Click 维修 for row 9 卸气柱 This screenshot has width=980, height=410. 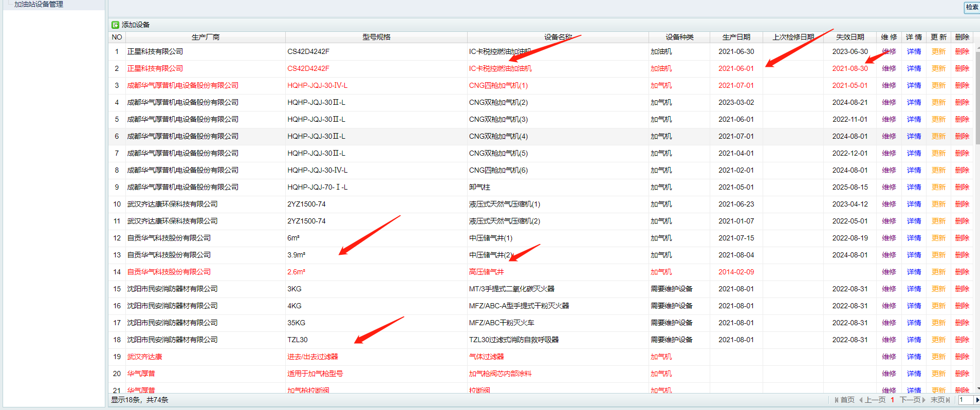tap(889, 187)
